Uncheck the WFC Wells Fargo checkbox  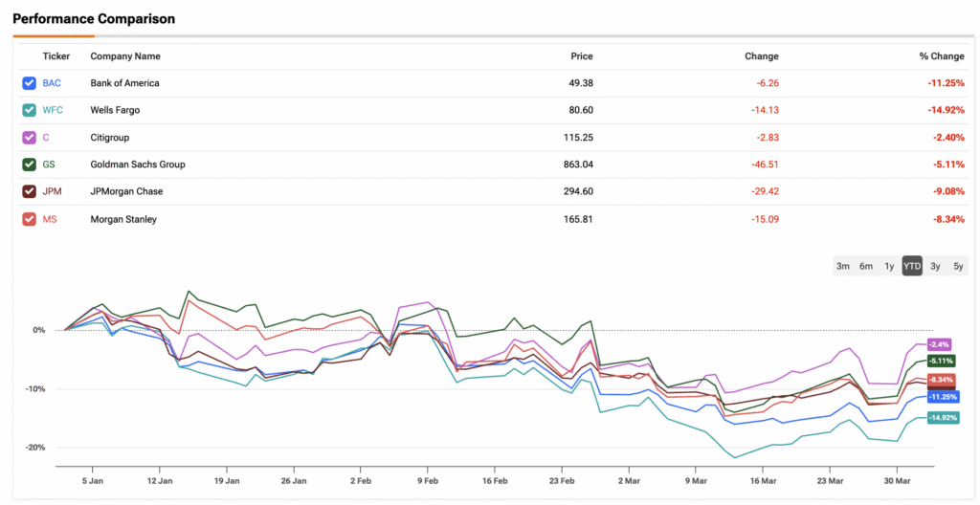click(29, 110)
